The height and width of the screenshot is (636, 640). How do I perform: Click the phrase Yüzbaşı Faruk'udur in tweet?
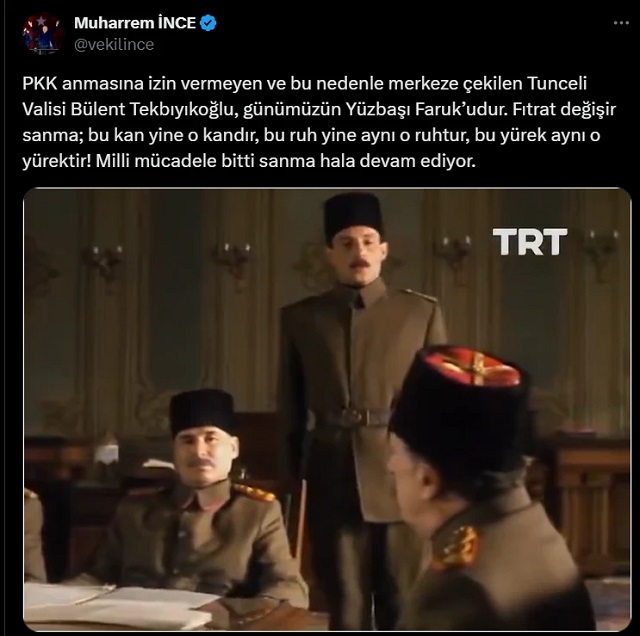click(x=425, y=109)
